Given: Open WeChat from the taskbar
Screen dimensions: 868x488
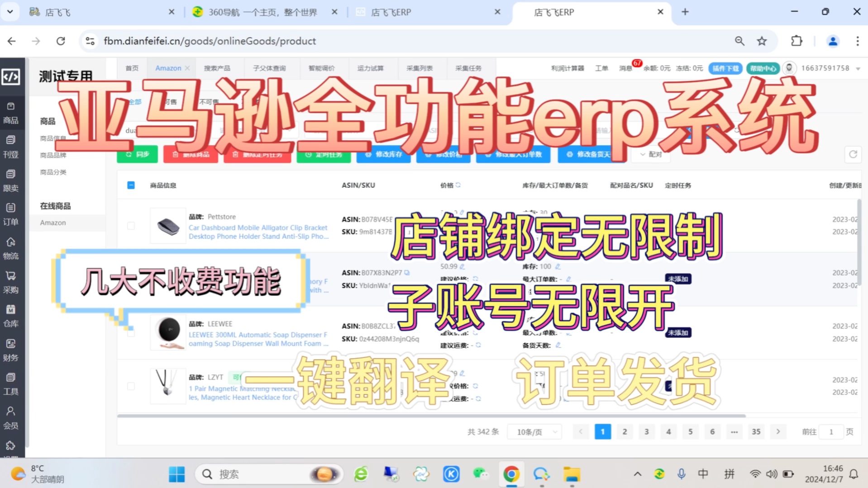Looking at the screenshot, I should tap(481, 474).
